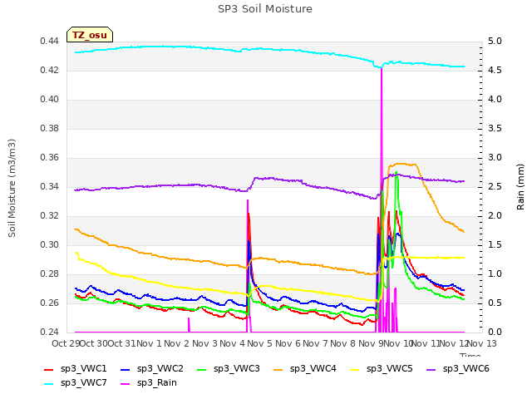Click the yellow sp3_VWC5 legend color marker
This screenshot has height=399, width=532.
[x=355, y=370]
